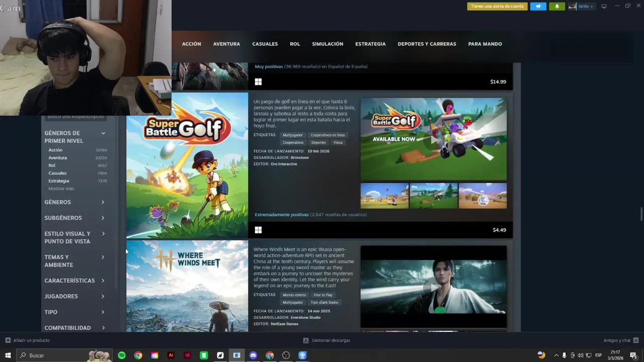Screen dimensions: 644x362
Task: Click the Free to Play tag
Action: pyautogui.click(x=323, y=295)
